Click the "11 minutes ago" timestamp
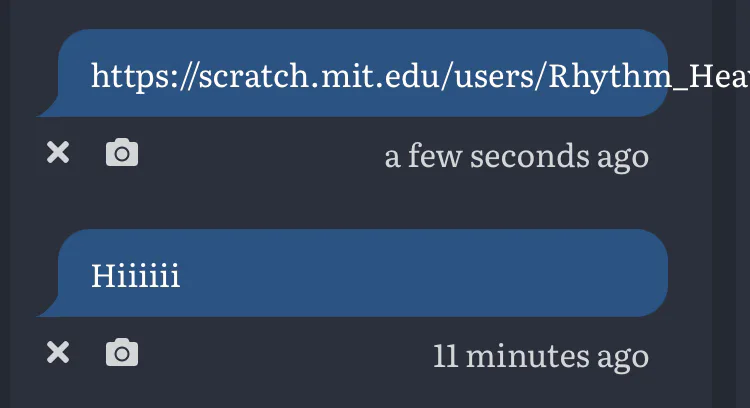This screenshot has height=408, width=750. click(540, 355)
